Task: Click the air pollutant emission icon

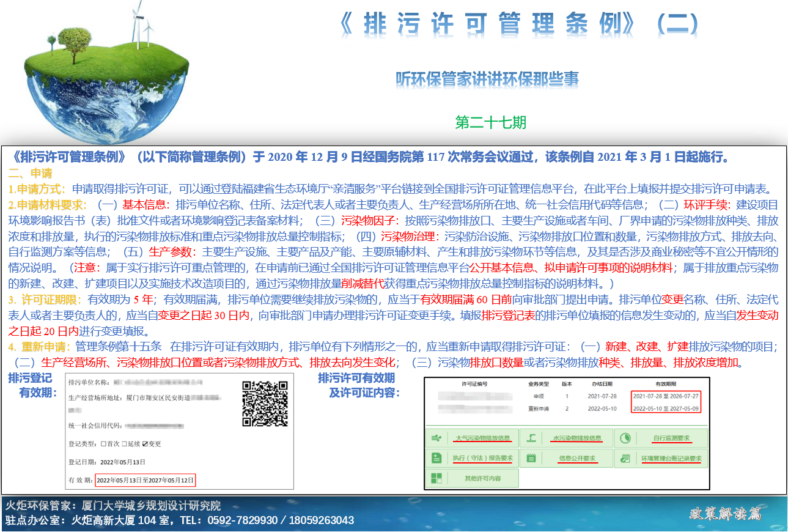Action: click(x=436, y=438)
